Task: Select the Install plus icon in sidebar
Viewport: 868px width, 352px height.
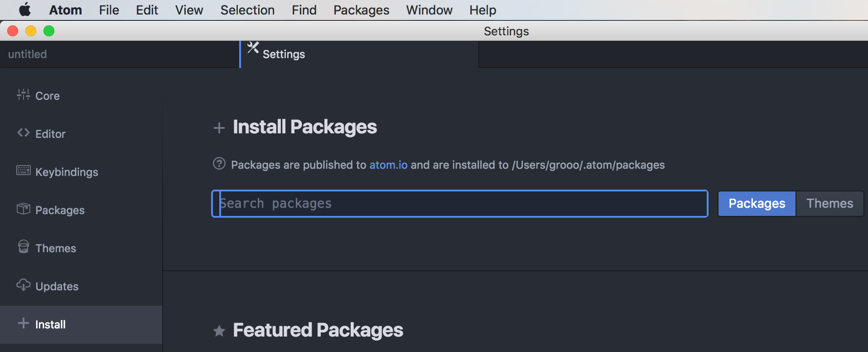Action: (x=24, y=323)
